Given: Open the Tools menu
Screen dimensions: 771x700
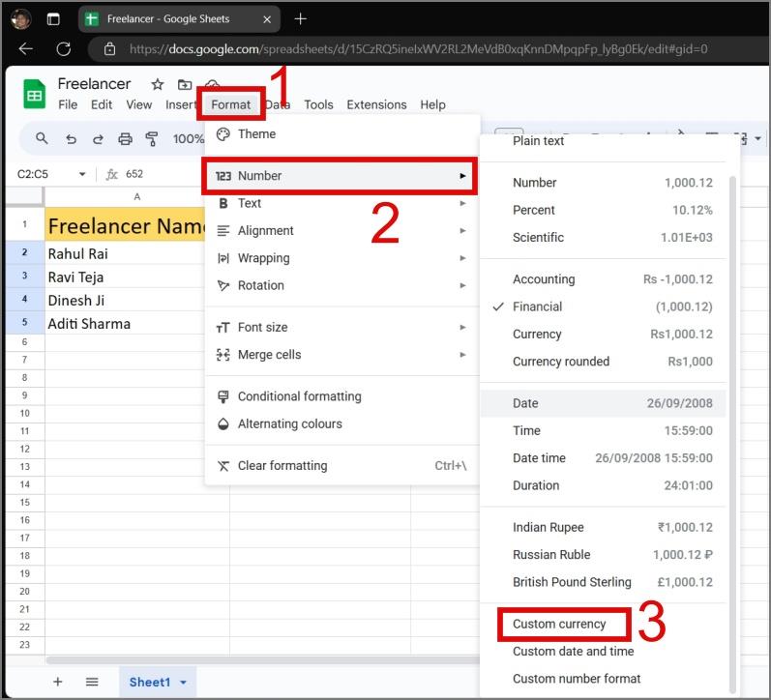Looking at the screenshot, I should (x=318, y=104).
